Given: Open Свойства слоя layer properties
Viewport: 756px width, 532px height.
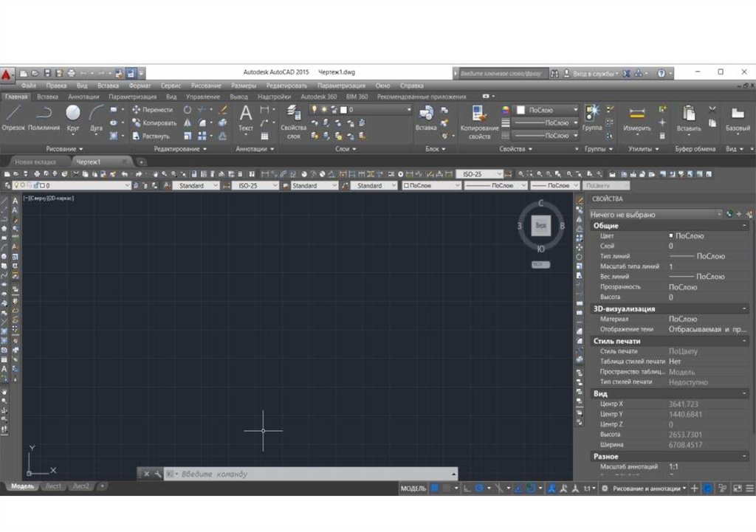Looking at the screenshot, I should tap(293, 121).
